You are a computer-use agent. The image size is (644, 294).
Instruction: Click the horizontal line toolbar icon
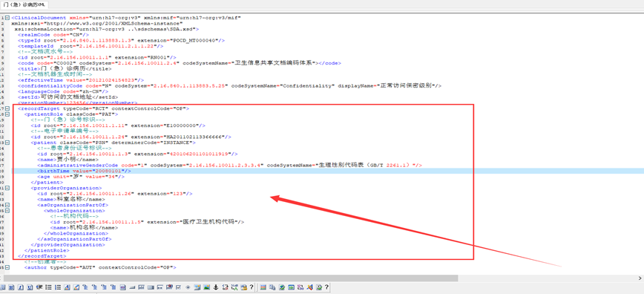pos(132,287)
